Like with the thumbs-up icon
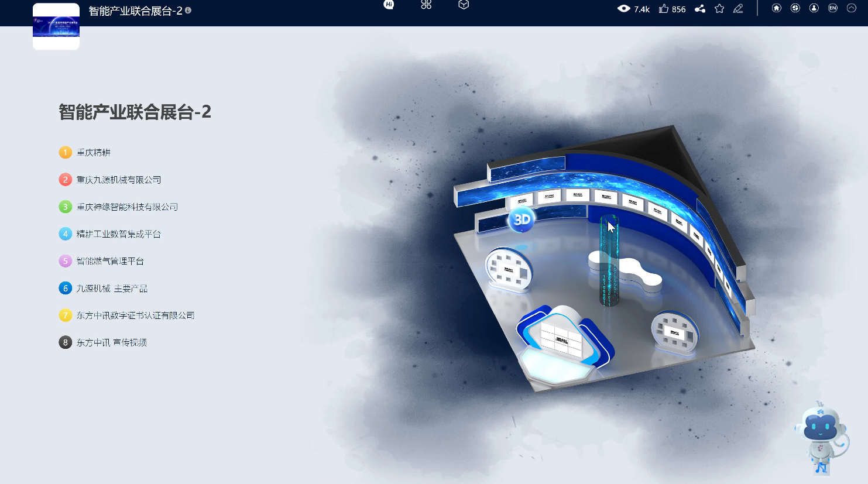 click(664, 8)
